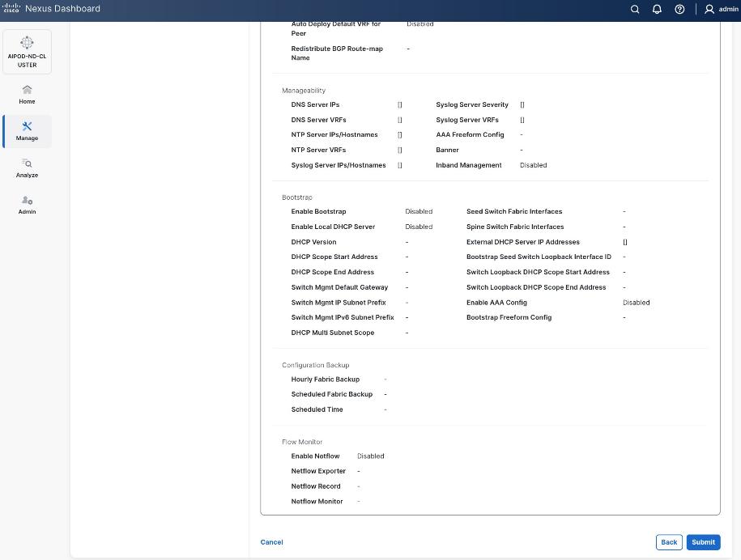Open the admin user profile icon

(709, 9)
